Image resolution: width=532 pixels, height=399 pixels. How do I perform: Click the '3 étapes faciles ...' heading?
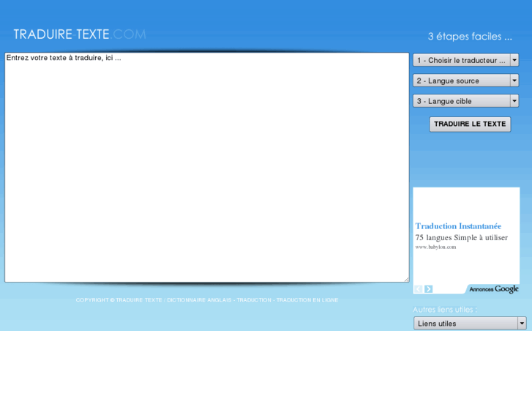click(470, 37)
